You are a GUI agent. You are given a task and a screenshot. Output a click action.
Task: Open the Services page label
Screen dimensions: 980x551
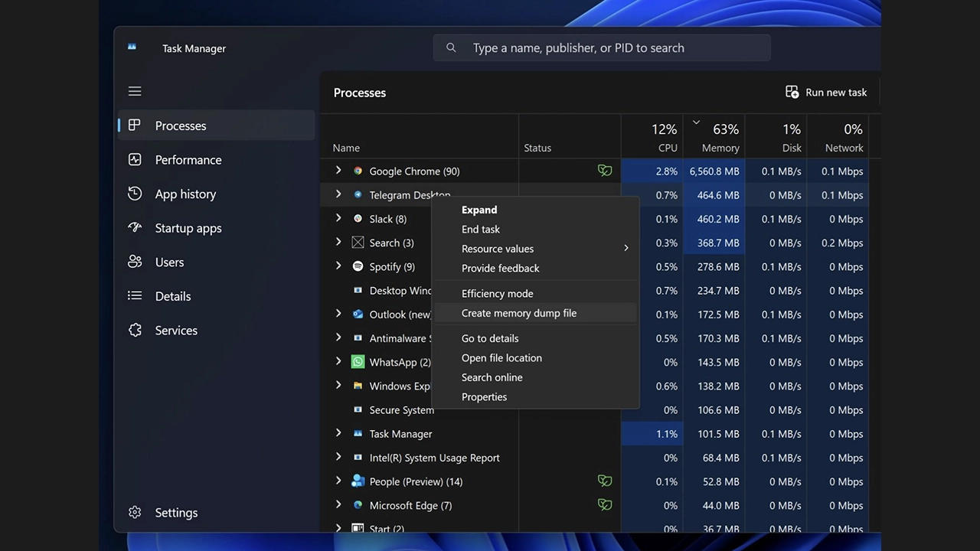coord(176,330)
